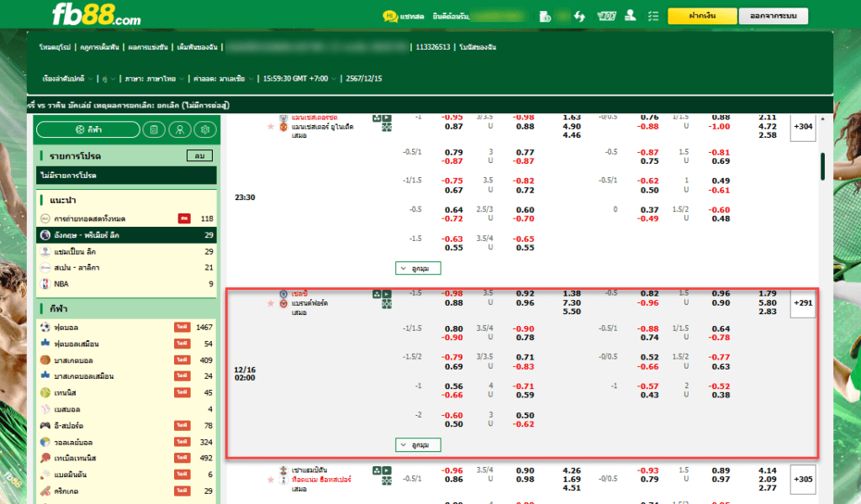861x504 pixels.
Task: Favorite the Chelsea vs Brentford match star
Action: 270,303
